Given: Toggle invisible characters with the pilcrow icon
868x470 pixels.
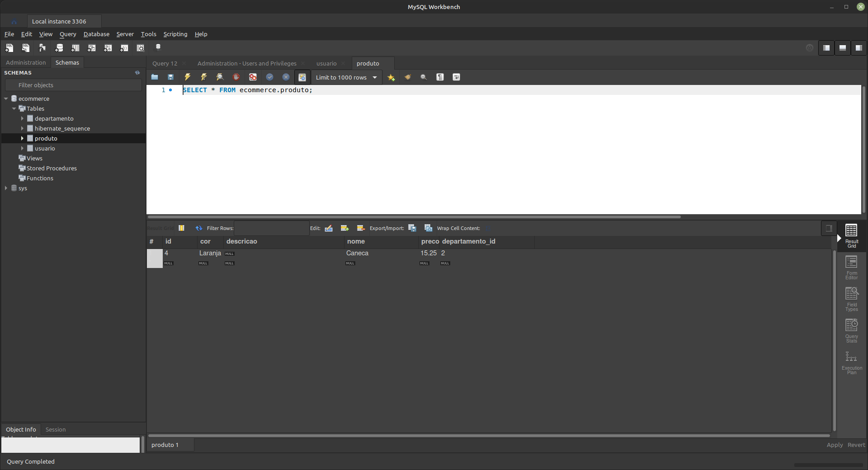Looking at the screenshot, I should click(x=440, y=77).
